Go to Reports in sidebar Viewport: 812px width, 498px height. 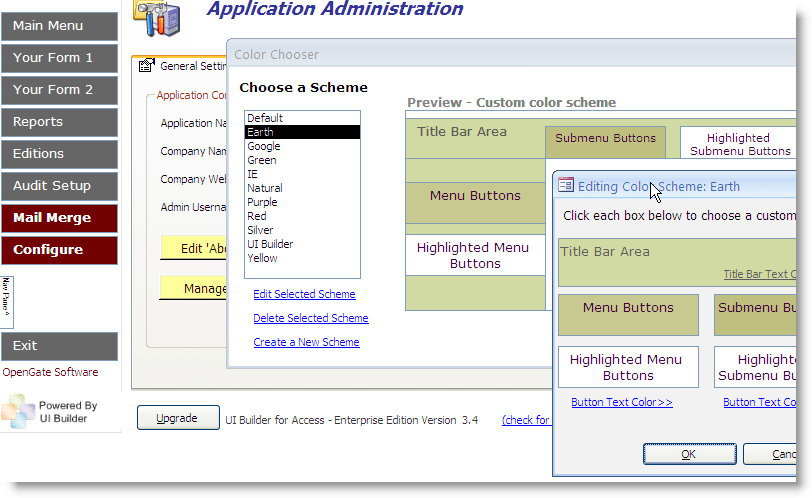(59, 122)
